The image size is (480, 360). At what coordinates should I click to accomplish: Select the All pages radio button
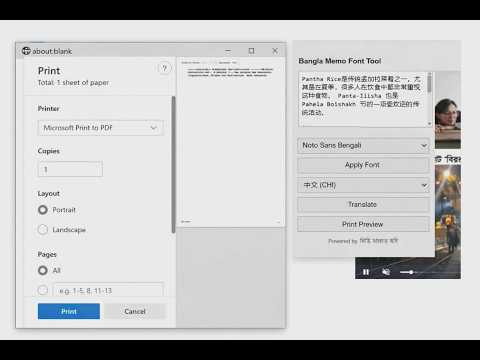point(43,270)
